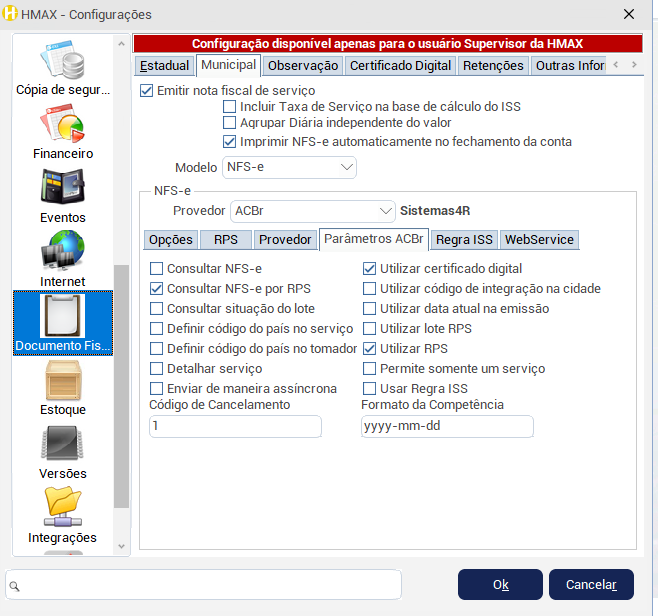
Task: Click the Versões sidebar icon
Action: 63,445
